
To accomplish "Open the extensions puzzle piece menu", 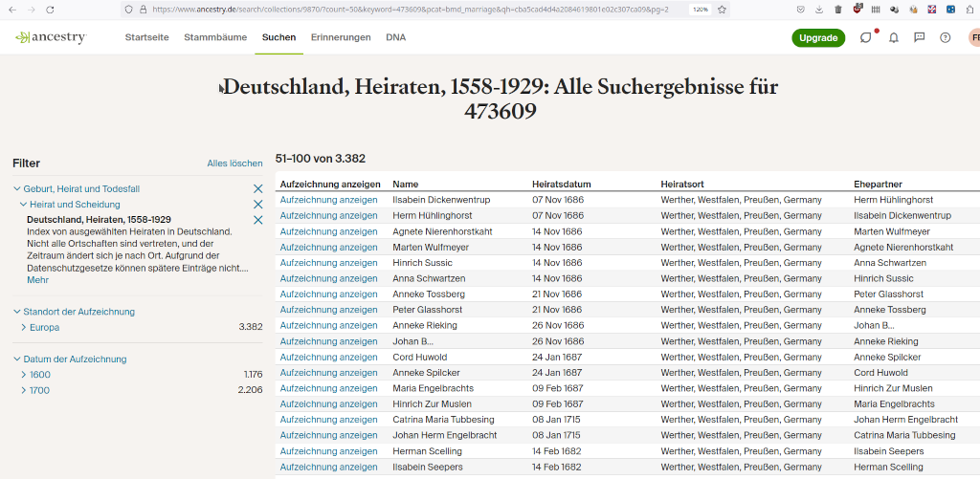I will click(x=969, y=10).
